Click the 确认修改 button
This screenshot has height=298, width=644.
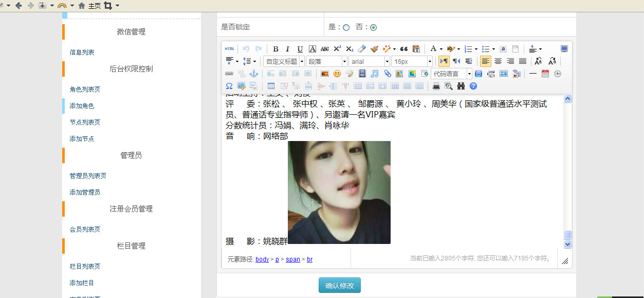click(x=339, y=285)
